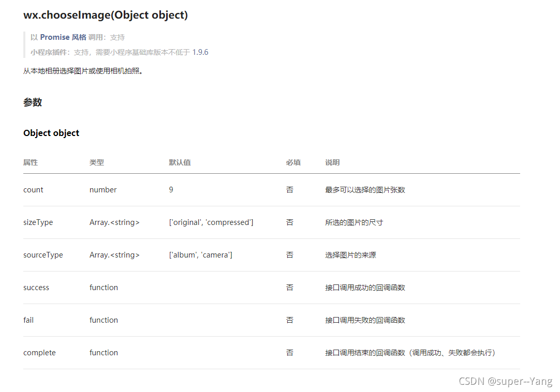The height and width of the screenshot is (392, 560).
Task: Click the 类型 column header
Action: click(x=96, y=162)
